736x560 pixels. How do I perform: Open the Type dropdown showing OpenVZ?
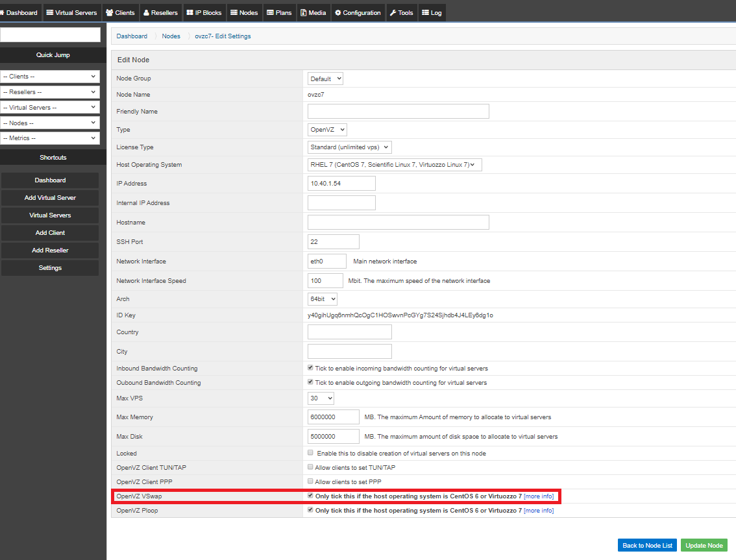coord(327,130)
